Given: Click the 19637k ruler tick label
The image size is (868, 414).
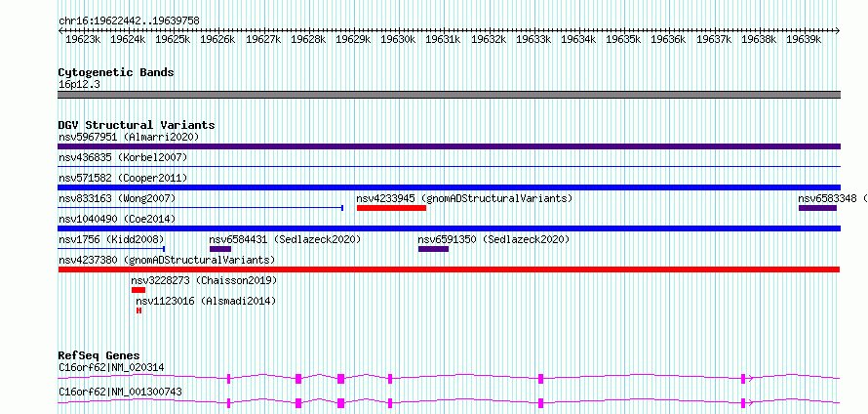Looking at the screenshot, I should [714, 39].
